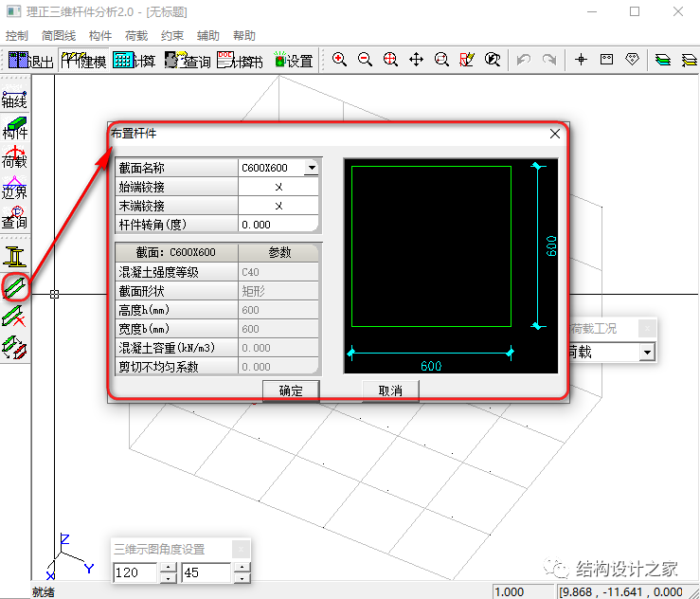Click the diamond gem toolbar icon
This screenshot has height=599, width=700.
632,60
